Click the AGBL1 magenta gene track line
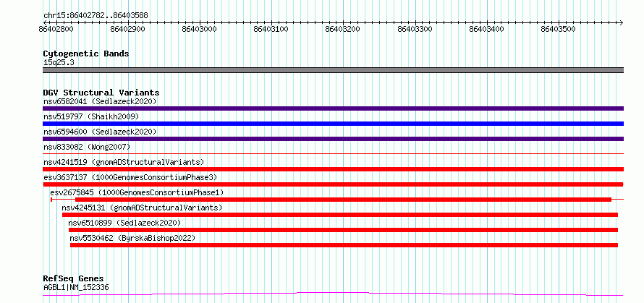This screenshot has height=303, width=644. (x=333, y=294)
